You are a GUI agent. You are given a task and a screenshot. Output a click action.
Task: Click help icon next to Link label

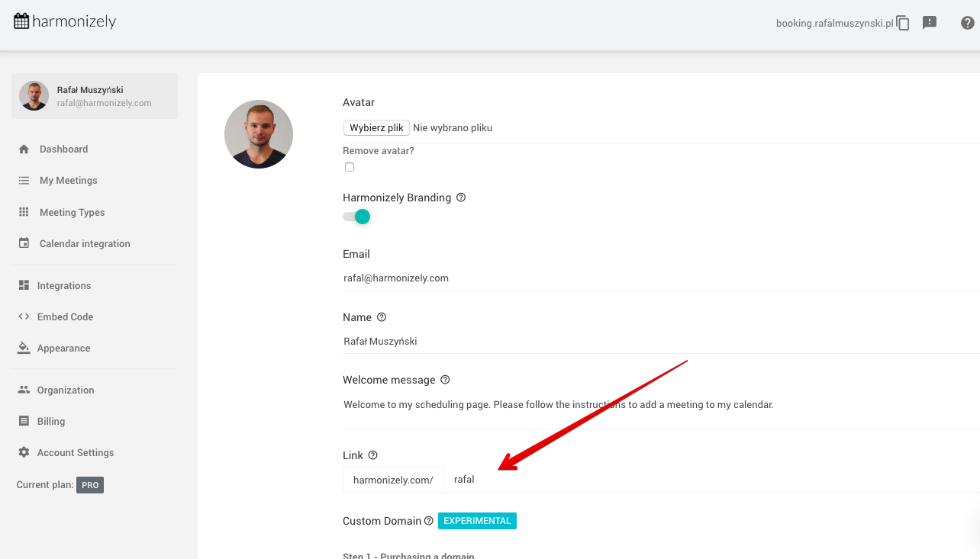(x=372, y=455)
